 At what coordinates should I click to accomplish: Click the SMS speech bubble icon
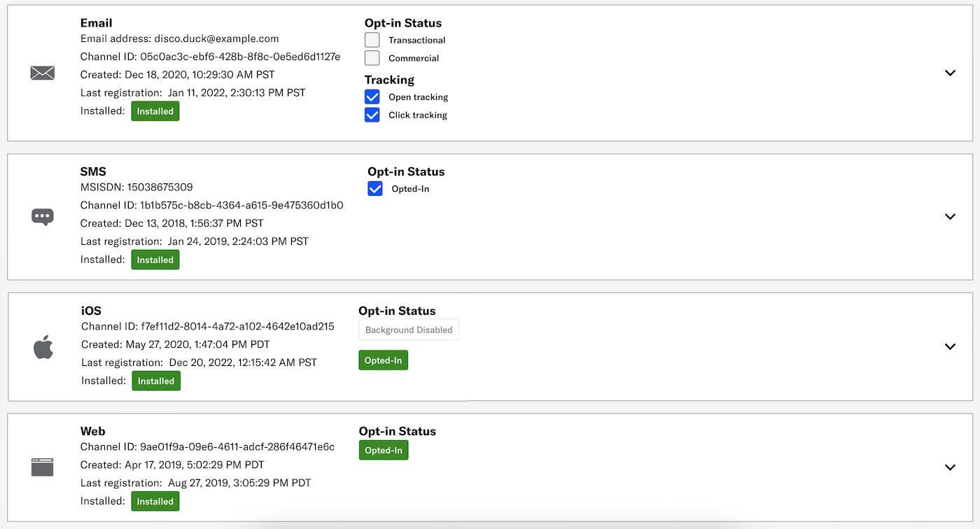pyautogui.click(x=43, y=217)
